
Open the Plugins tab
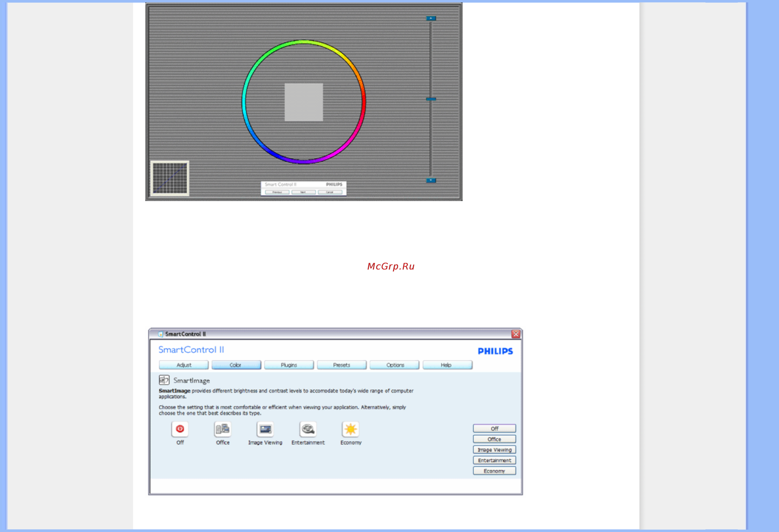[x=289, y=365]
